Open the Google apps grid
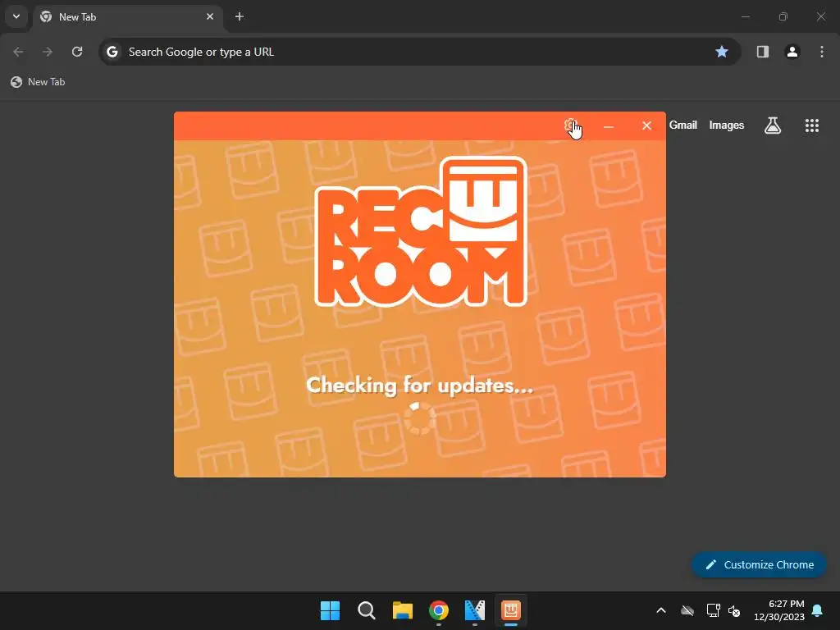Screen dimensions: 840x630 pyautogui.click(x=812, y=126)
